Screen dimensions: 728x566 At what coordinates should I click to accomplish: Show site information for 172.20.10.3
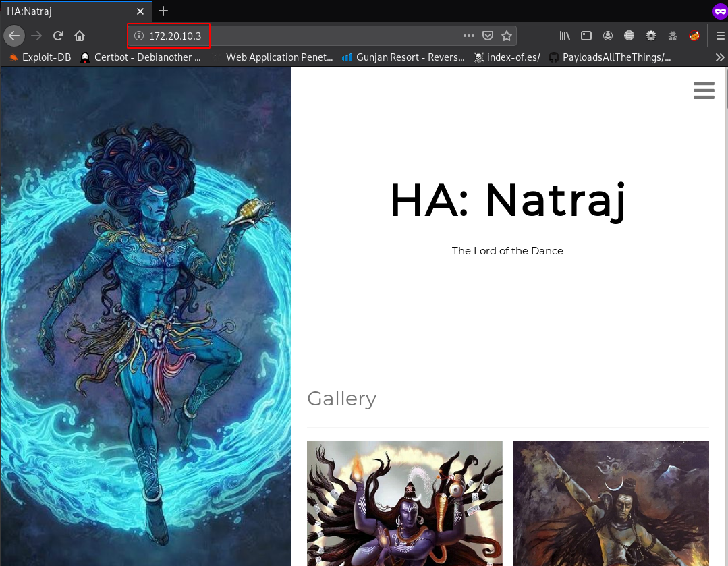click(x=138, y=36)
